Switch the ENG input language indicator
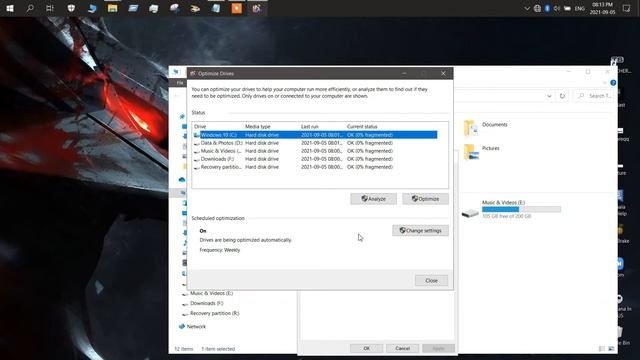Viewport: 640px width, 360px height. [580, 9]
